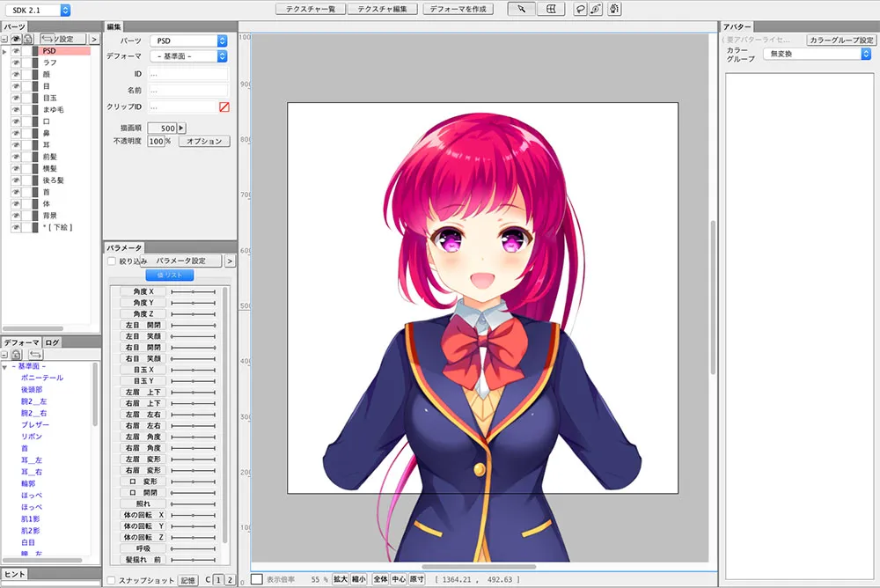This screenshot has width=880, height=588.
Task: Select the arrow selection tool in toolbar
Action: tap(522, 9)
